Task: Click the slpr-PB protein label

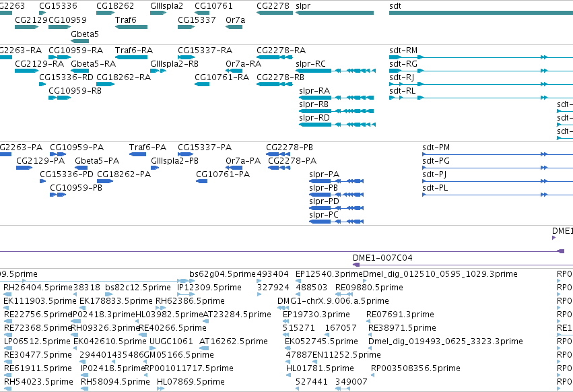Action: pyautogui.click(x=323, y=188)
